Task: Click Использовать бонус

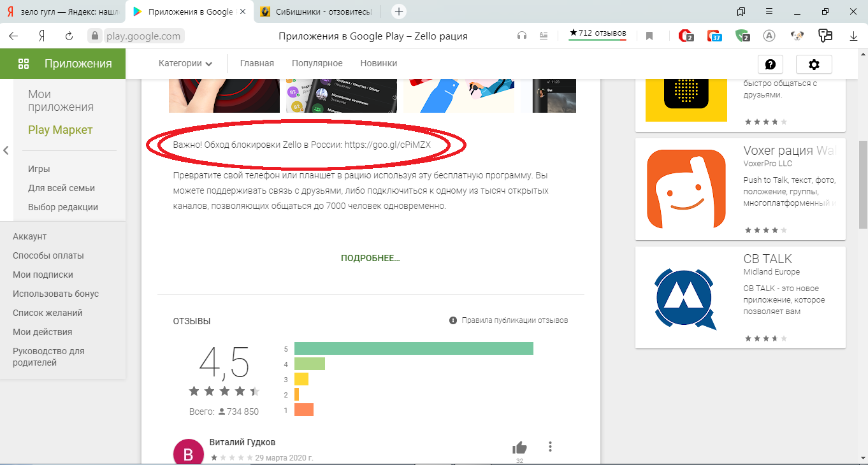Action: point(55,294)
